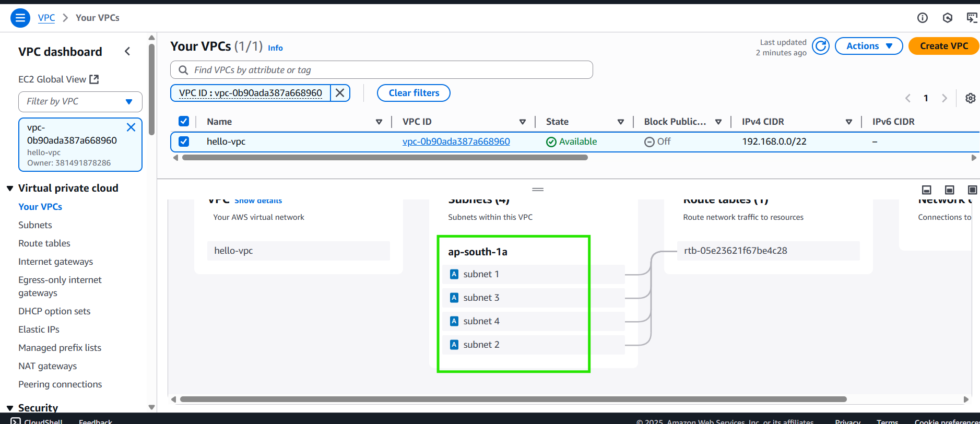Image resolution: width=980 pixels, height=424 pixels.
Task: Select route table rtb-05e23621f67be4c28
Action: [768, 251]
